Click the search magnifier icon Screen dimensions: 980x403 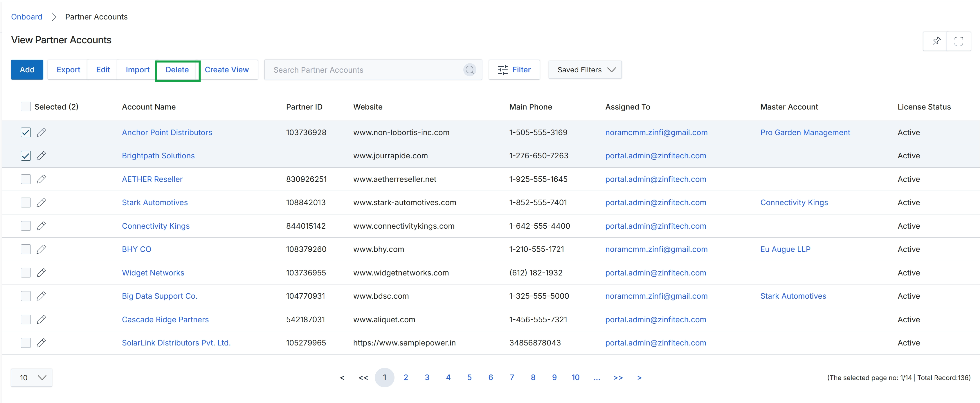470,70
